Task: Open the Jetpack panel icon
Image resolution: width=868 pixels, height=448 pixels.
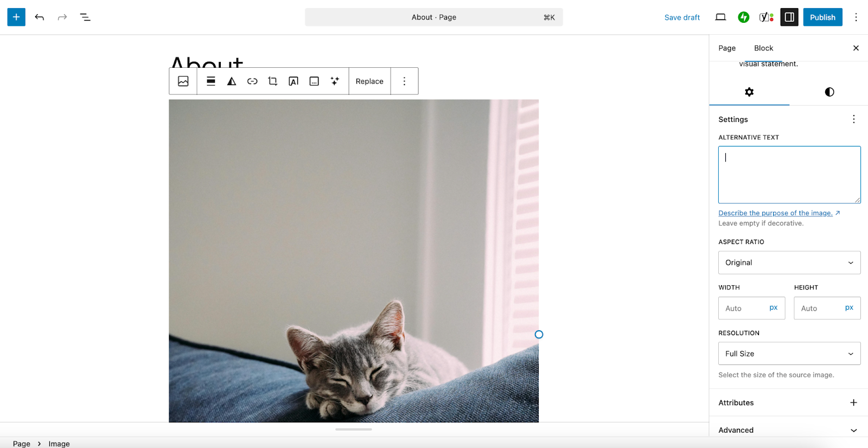Action: (x=744, y=17)
